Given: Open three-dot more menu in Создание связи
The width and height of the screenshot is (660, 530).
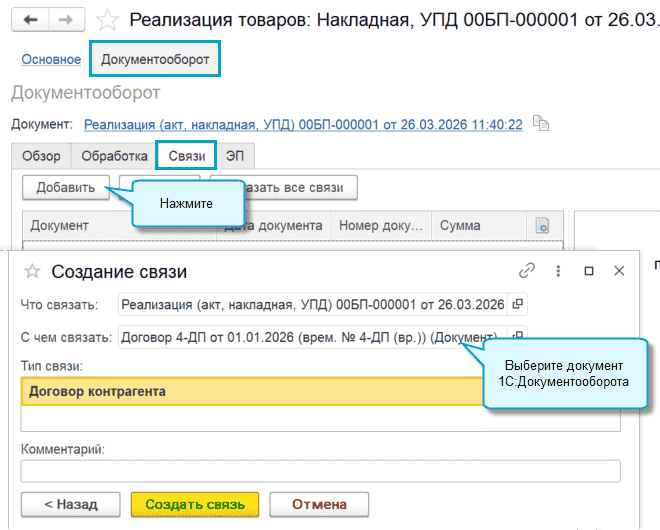Looking at the screenshot, I should pos(558,271).
